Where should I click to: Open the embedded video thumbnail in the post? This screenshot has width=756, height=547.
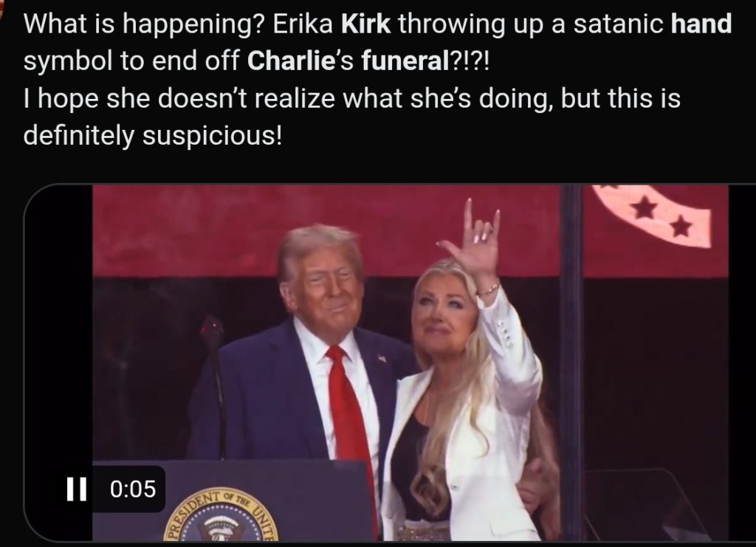tap(390, 363)
